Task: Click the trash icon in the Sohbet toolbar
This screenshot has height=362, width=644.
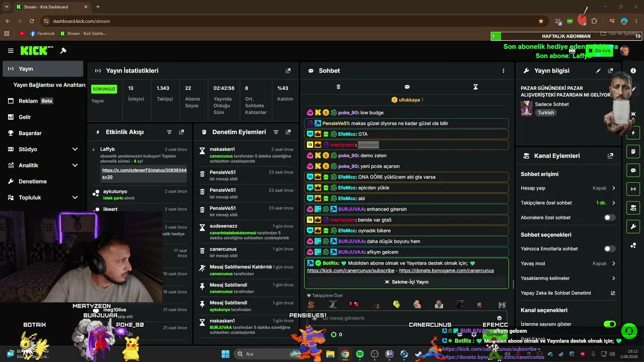Action: [338, 87]
